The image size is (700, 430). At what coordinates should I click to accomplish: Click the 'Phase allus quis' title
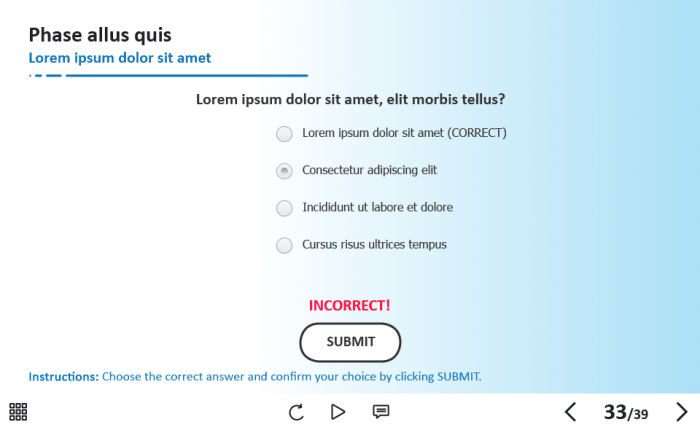100,35
